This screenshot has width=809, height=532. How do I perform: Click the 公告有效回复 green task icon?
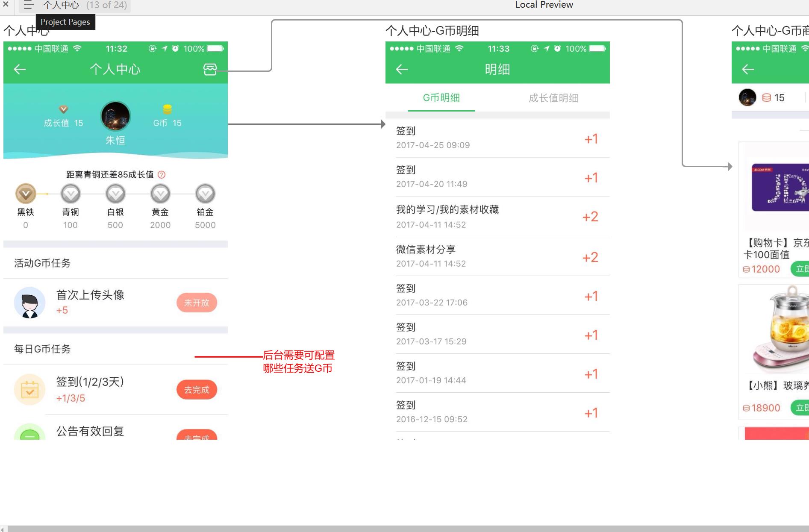click(29, 432)
